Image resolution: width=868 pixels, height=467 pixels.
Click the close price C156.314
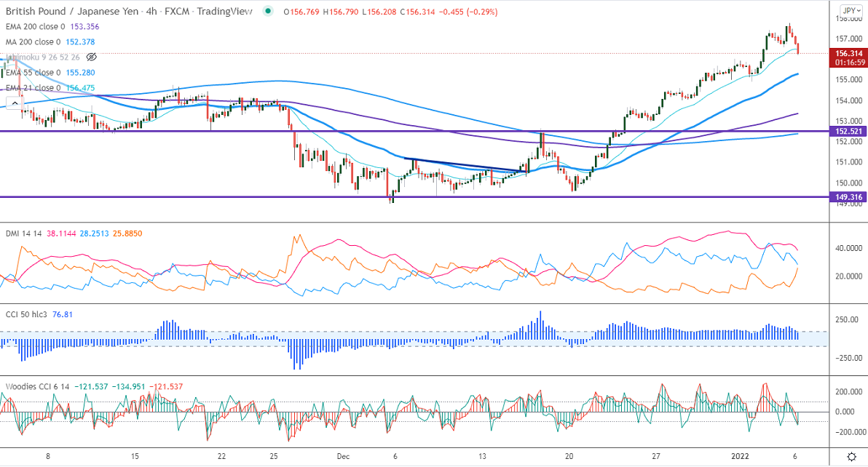(417, 12)
